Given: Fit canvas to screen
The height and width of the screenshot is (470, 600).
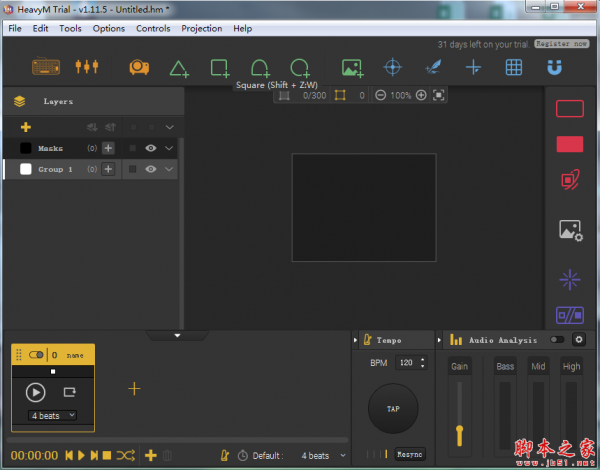Looking at the screenshot, I should point(439,95).
